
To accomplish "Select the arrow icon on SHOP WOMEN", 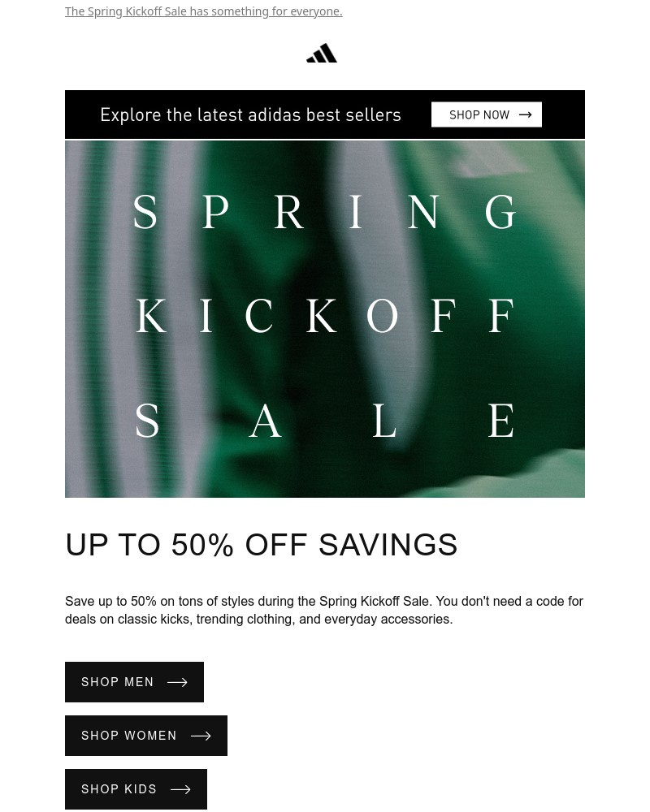I will [200, 736].
